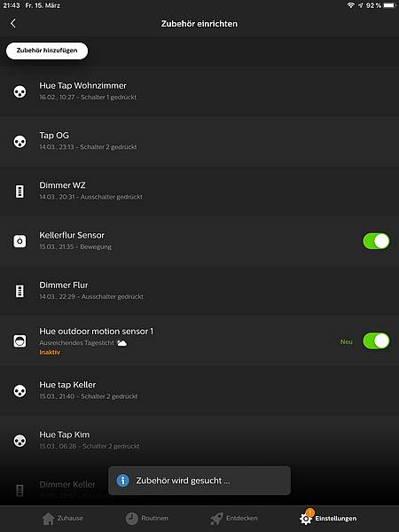Tap the back arrow icon
Viewport: 399px width, 532px height.
point(13,23)
